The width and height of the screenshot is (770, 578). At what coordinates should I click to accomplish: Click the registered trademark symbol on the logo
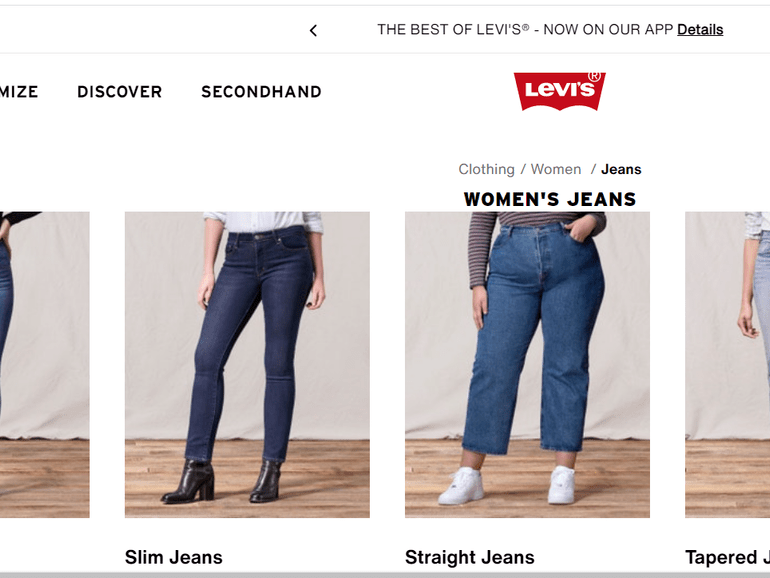click(x=594, y=76)
